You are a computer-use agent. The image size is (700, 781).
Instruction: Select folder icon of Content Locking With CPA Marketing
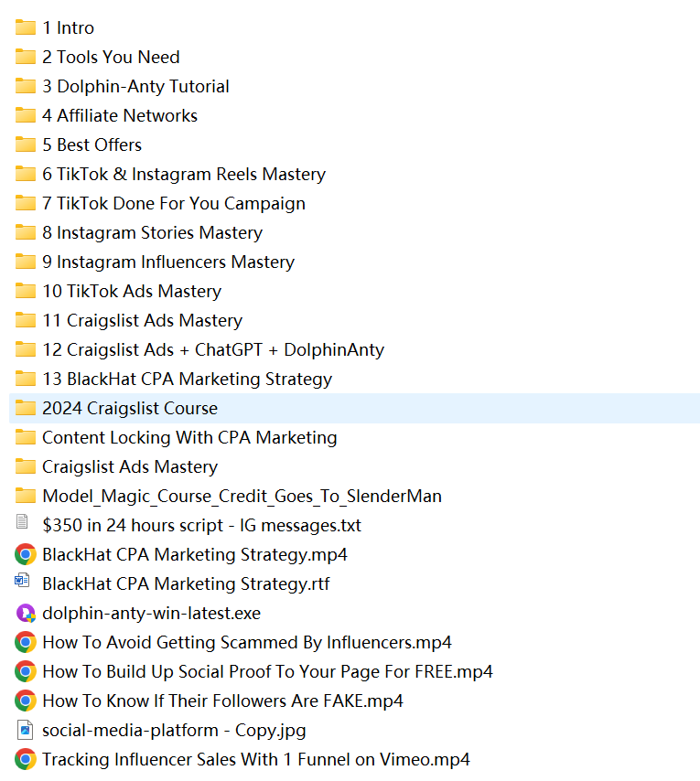pyautogui.click(x=25, y=437)
